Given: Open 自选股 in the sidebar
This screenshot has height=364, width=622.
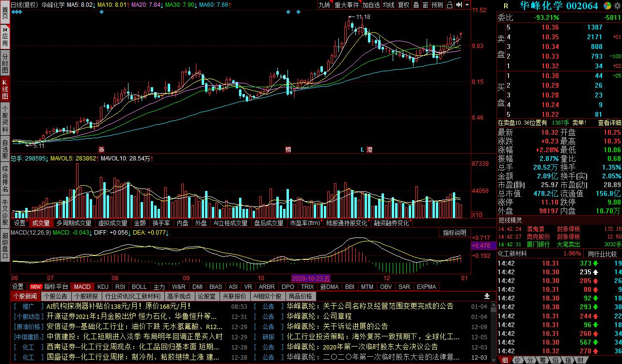Looking at the screenshot, I should point(5,149).
